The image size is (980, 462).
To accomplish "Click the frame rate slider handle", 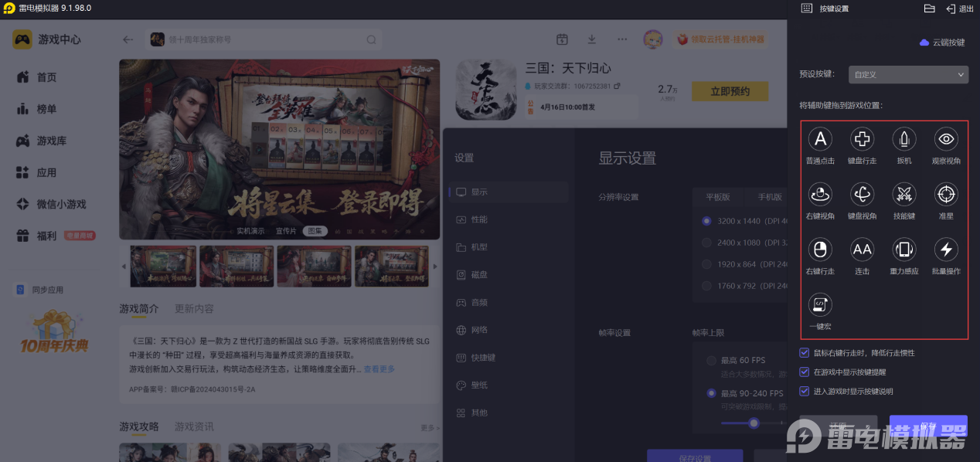I will coord(754,423).
